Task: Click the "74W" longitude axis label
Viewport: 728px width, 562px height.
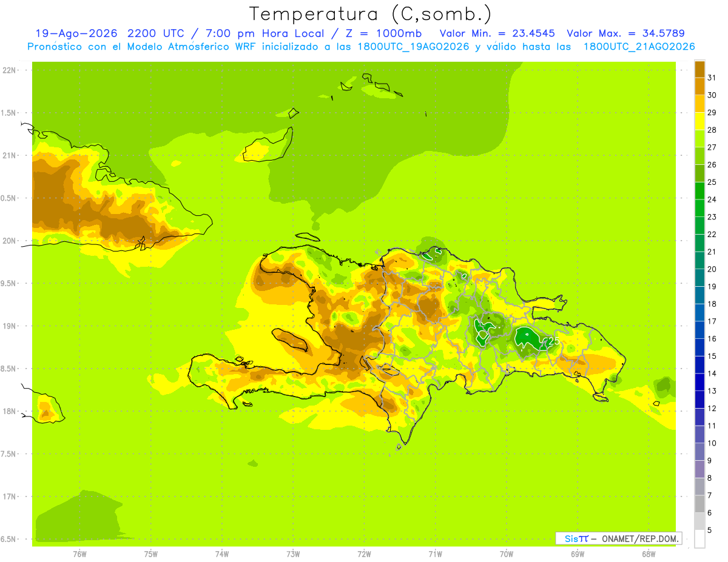Action: coord(222,554)
